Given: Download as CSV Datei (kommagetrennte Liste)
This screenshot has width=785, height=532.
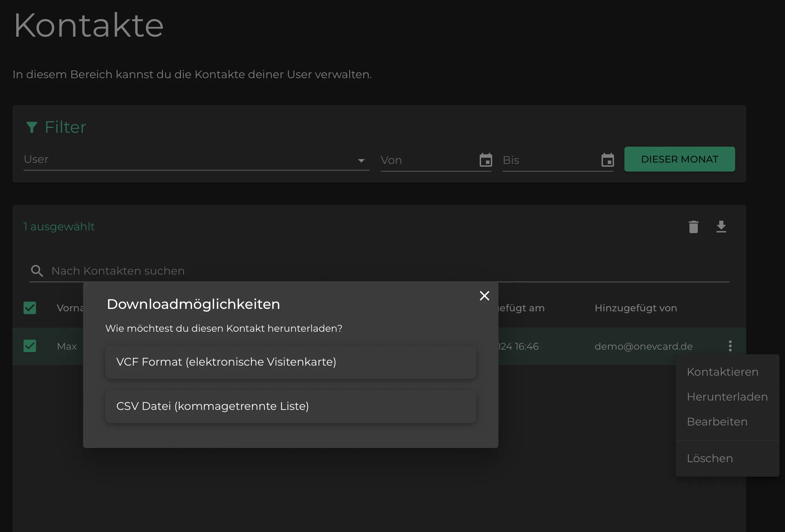Looking at the screenshot, I should (x=290, y=406).
